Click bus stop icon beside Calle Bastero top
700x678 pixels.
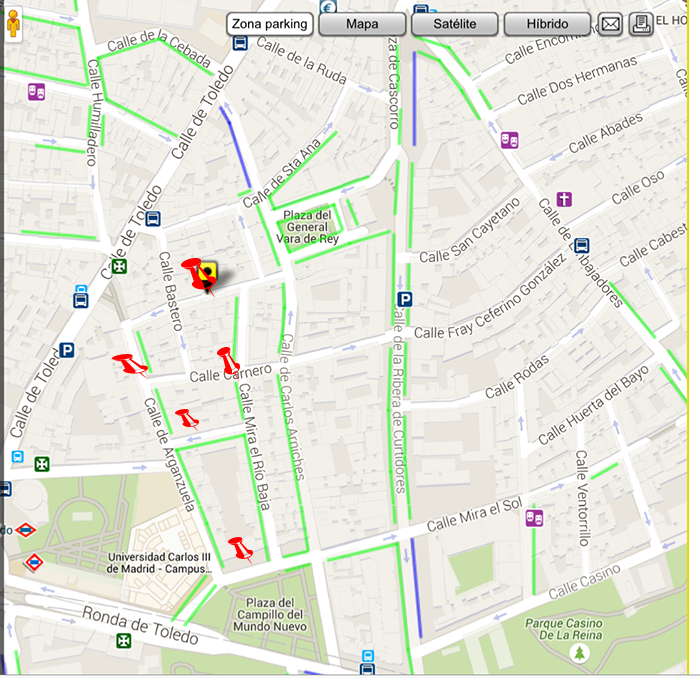(x=153, y=219)
